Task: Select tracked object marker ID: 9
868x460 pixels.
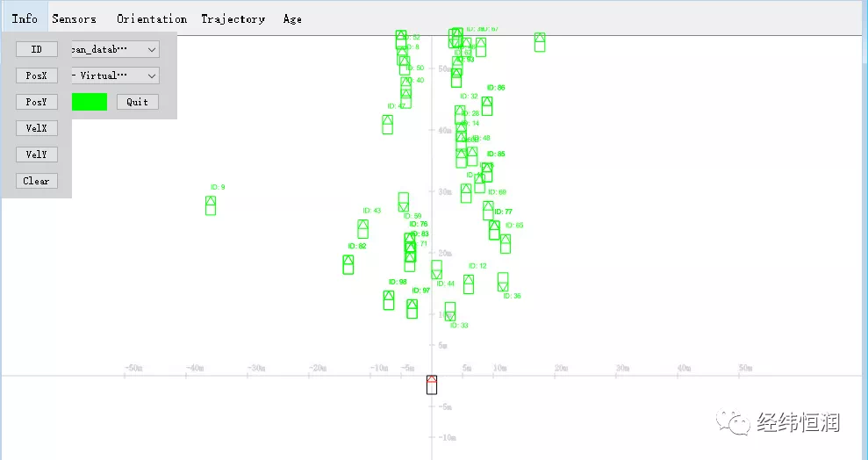Action: [x=211, y=205]
